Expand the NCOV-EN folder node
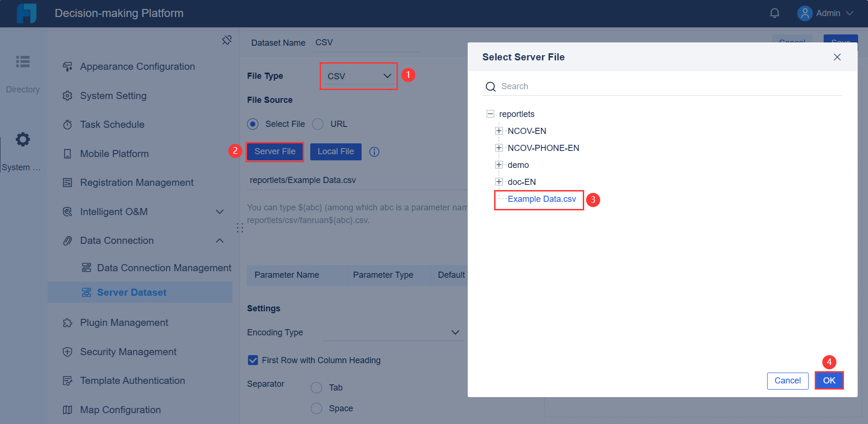Image resolution: width=868 pixels, height=424 pixels. pyautogui.click(x=499, y=131)
